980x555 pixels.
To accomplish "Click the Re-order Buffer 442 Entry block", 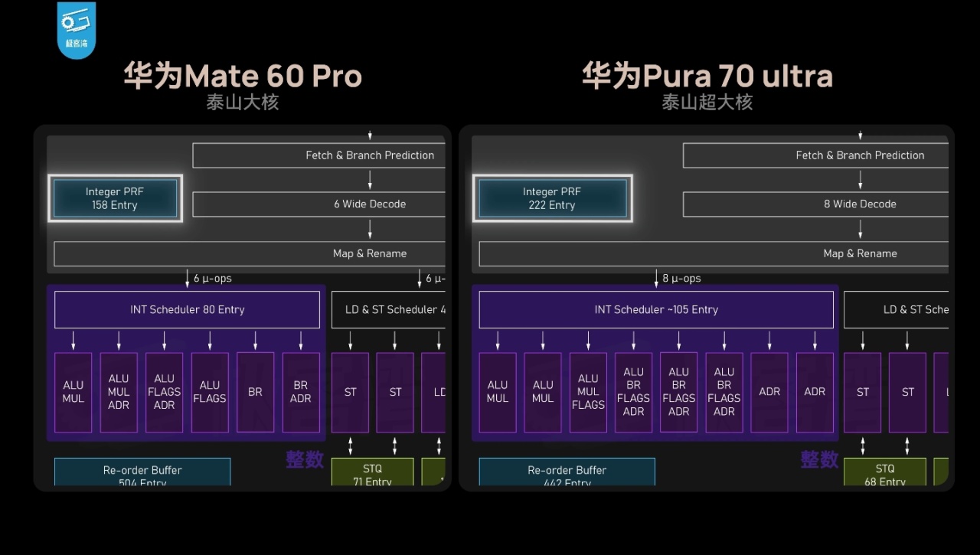I will click(x=567, y=472).
